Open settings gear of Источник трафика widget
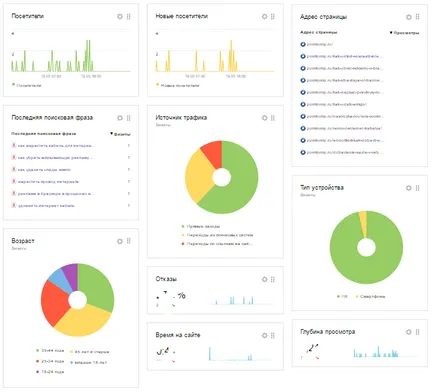 pyautogui.click(x=264, y=118)
